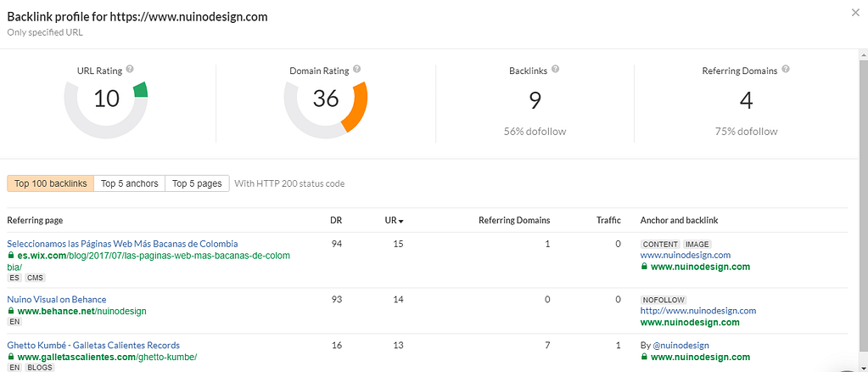Open 'Nuino Visual on Behance' link

coord(57,299)
